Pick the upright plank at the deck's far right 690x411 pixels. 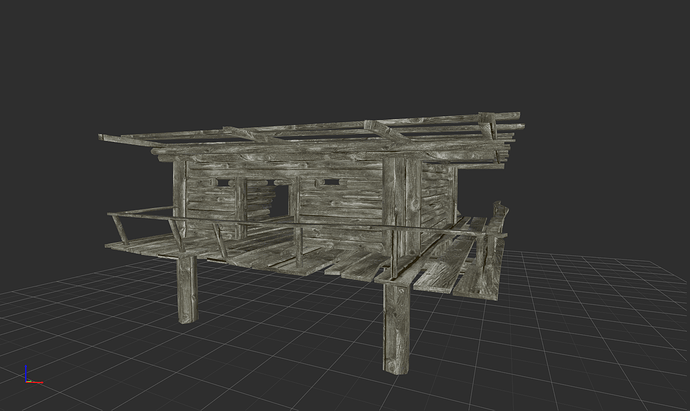pos(494,250)
